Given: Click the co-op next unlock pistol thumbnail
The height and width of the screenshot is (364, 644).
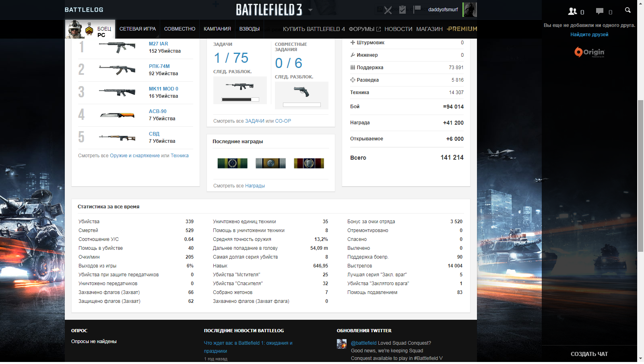Looking at the screenshot, I should click(x=301, y=92).
